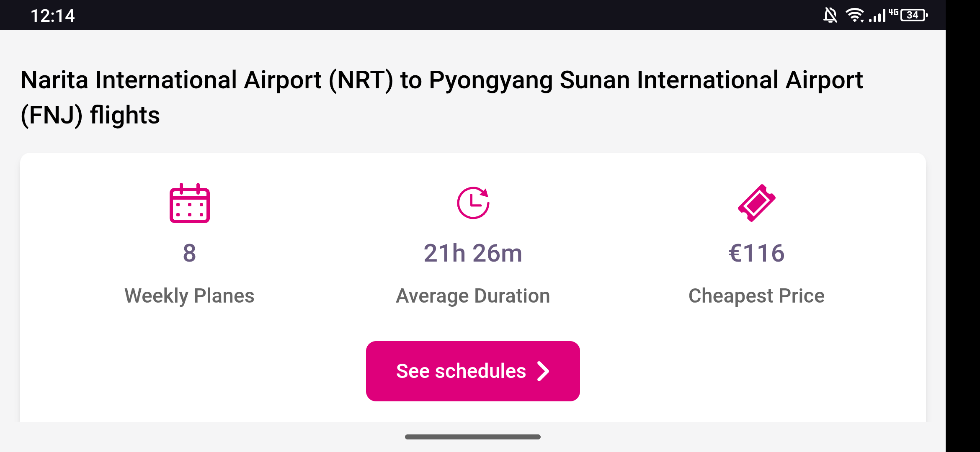Tap the Weekly Planes label
The height and width of the screenshot is (452, 980).
[x=189, y=296]
